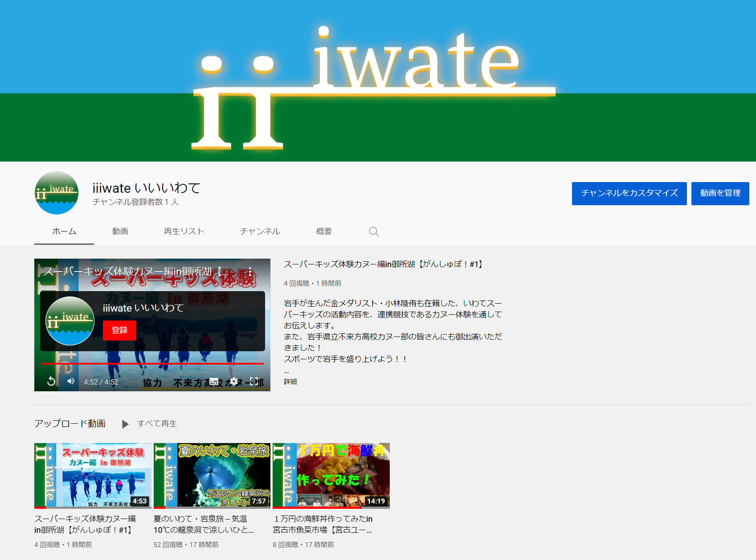The image size is (756, 560).
Task: Go to the チャンネル tab
Action: click(x=260, y=231)
